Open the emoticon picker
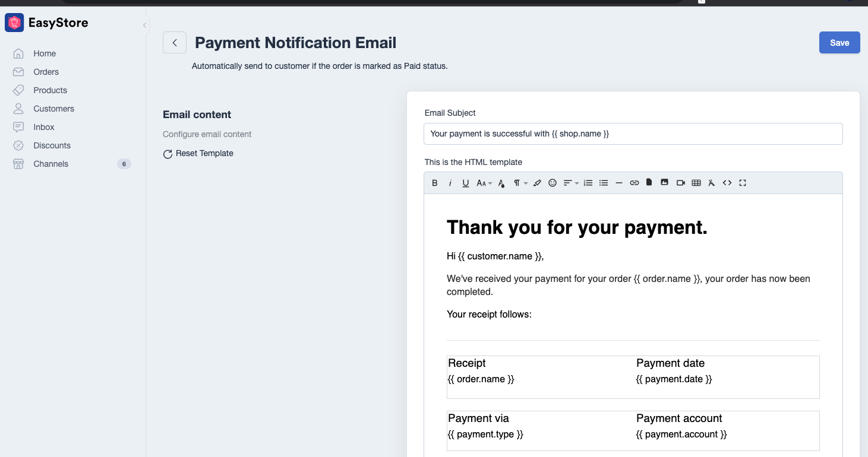 coord(553,183)
